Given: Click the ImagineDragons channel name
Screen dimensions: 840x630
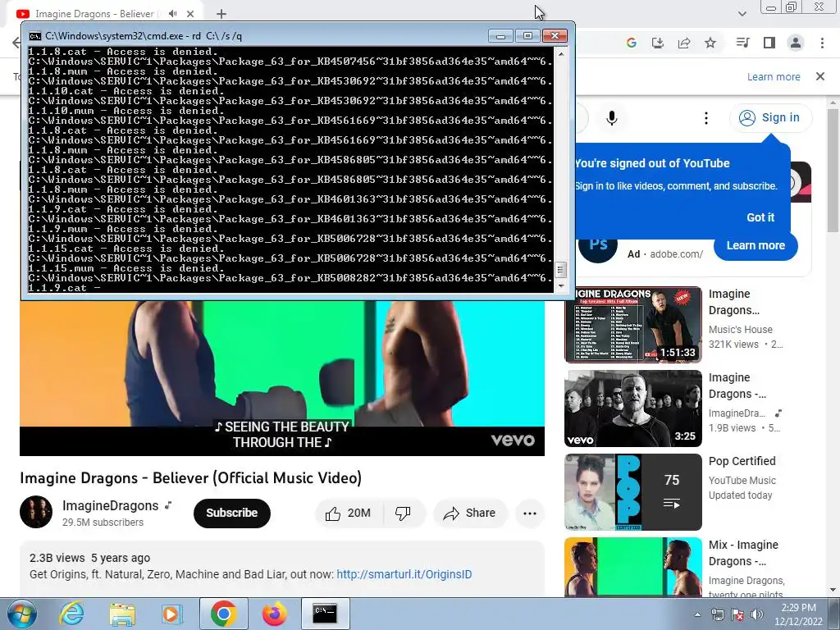Looking at the screenshot, I should 111,505.
